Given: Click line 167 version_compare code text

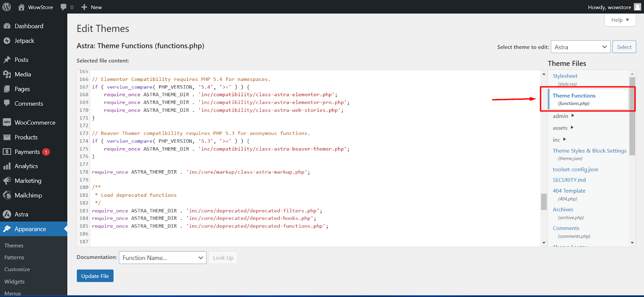Looking at the screenshot, I should (171, 87).
